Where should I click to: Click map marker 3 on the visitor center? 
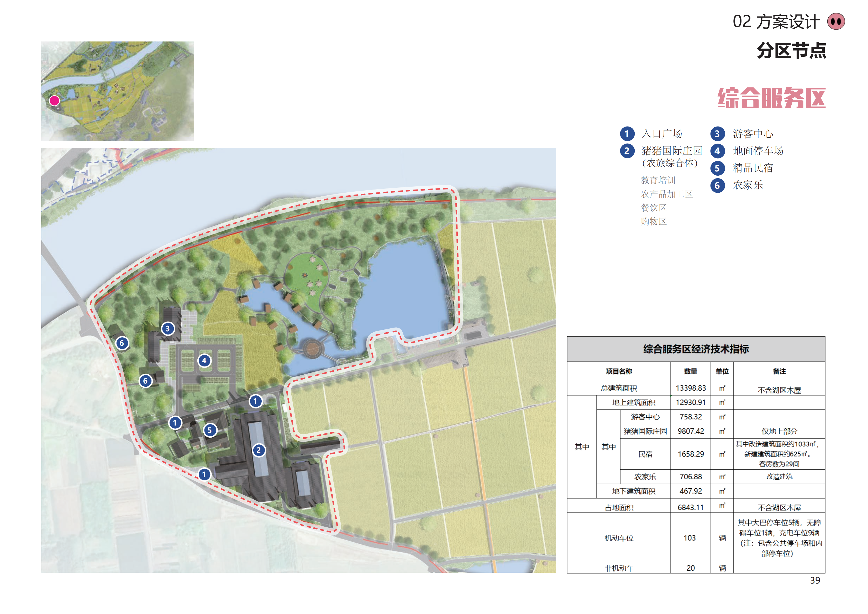pyautogui.click(x=168, y=329)
